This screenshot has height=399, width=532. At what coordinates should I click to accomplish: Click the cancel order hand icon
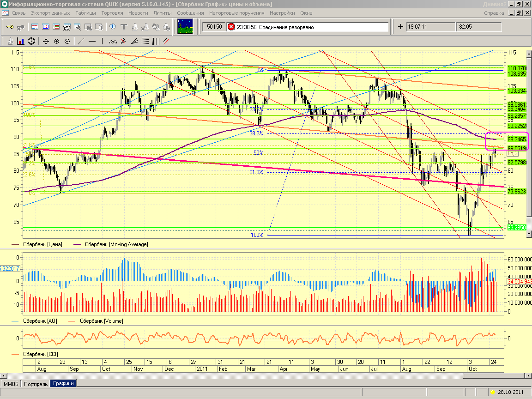(145, 27)
